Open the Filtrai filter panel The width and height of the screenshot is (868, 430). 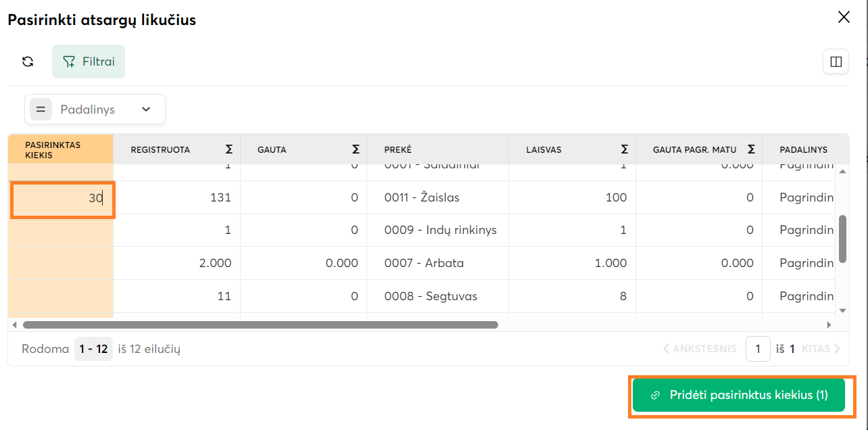click(x=89, y=62)
